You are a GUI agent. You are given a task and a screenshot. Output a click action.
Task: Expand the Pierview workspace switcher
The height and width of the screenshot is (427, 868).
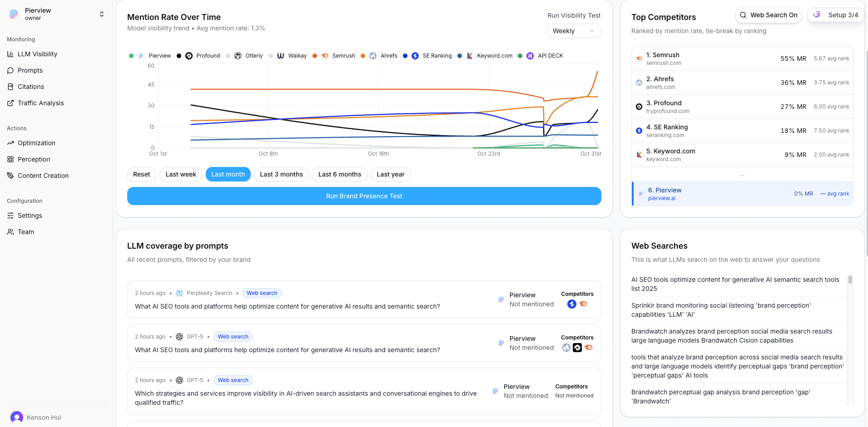point(102,14)
